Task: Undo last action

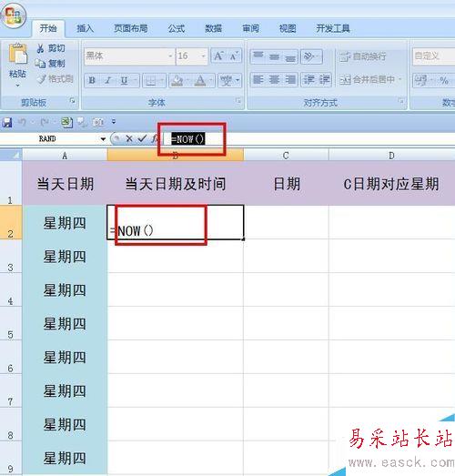Action: (22, 122)
